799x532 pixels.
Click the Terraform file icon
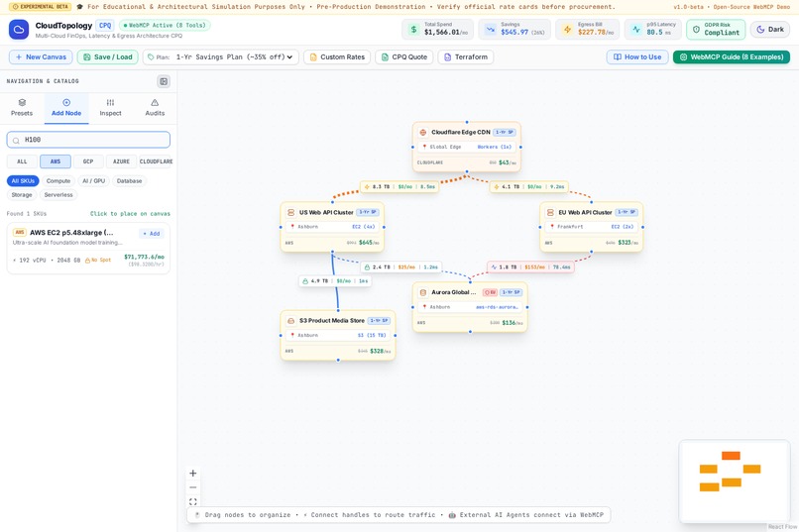pos(447,57)
